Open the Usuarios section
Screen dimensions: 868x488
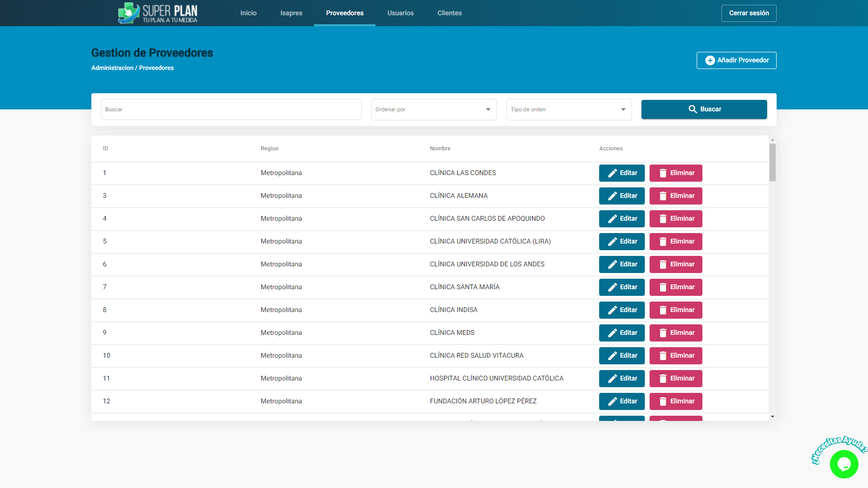[400, 13]
